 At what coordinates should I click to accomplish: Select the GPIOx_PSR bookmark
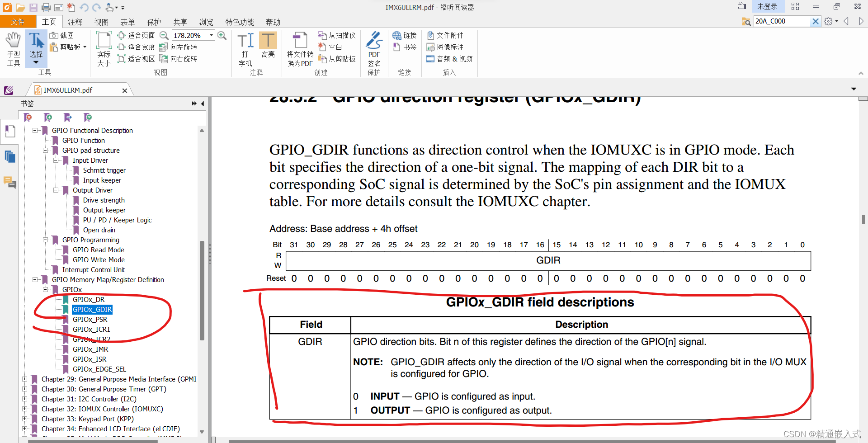[90, 319]
